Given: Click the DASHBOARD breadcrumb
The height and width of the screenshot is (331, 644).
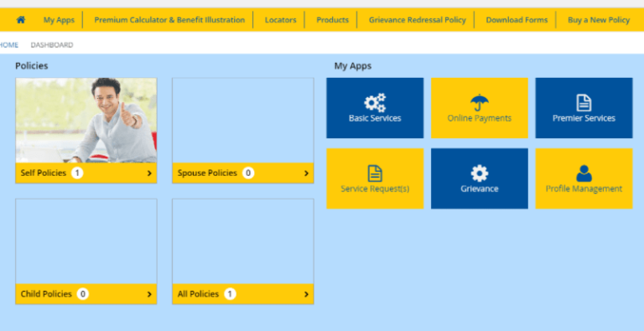Looking at the screenshot, I should (x=52, y=44).
